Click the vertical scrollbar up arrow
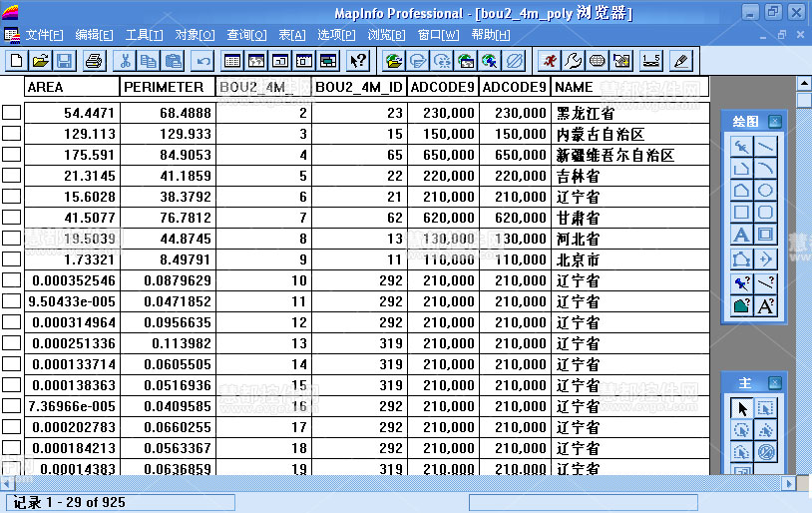 [x=804, y=83]
